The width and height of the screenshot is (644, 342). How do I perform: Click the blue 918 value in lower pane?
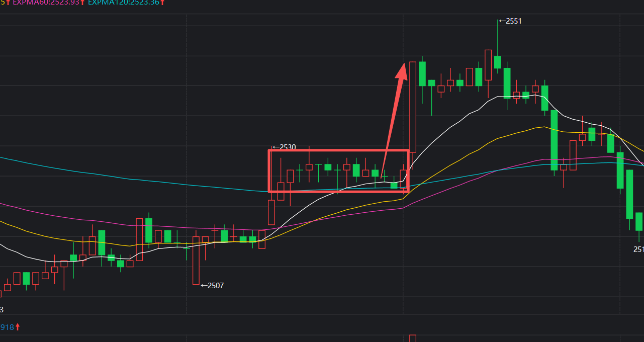point(7,327)
